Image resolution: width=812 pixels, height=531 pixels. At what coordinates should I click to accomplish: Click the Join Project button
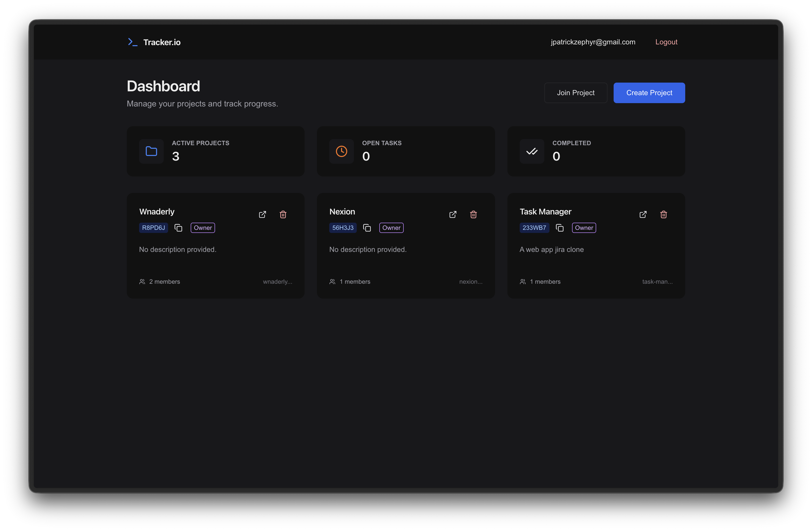pos(576,93)
